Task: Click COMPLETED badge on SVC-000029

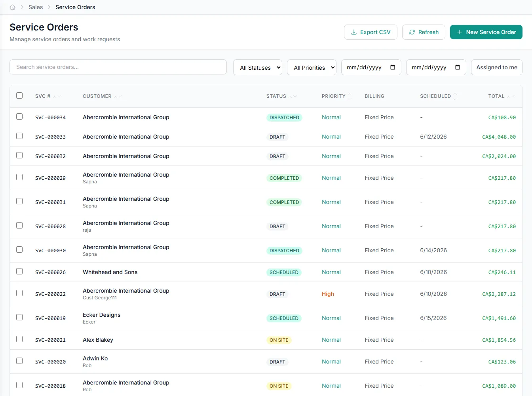Action: point(284,178)
